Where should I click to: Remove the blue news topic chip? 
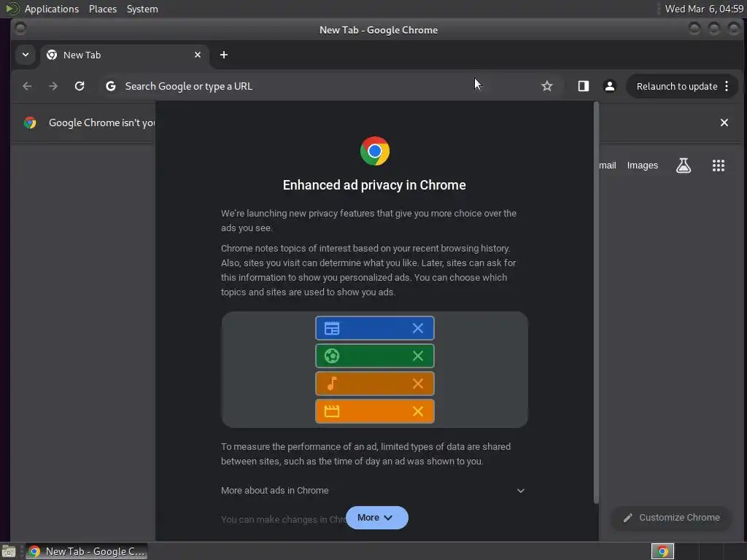point(418,328)
